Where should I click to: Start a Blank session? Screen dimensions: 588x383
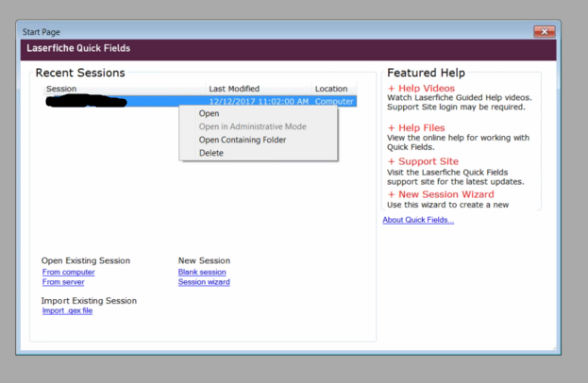coord(202,272)
